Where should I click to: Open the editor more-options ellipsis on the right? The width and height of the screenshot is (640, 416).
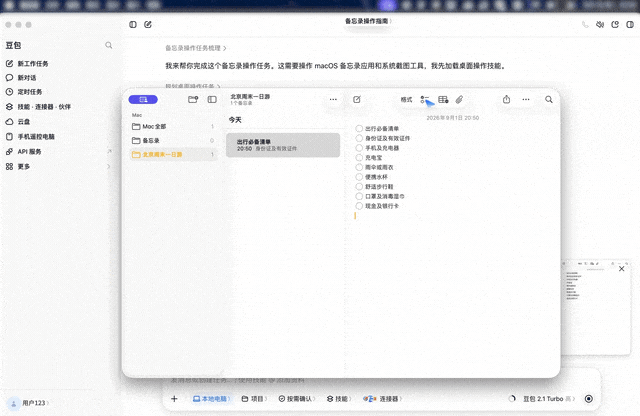click(526, 99)
